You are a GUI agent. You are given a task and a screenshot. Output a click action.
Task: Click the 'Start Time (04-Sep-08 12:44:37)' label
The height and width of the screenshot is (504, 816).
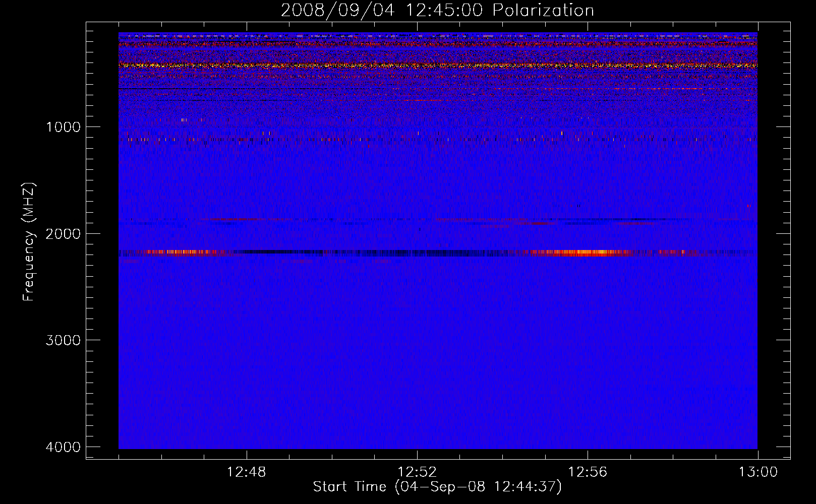coord(437,487)
